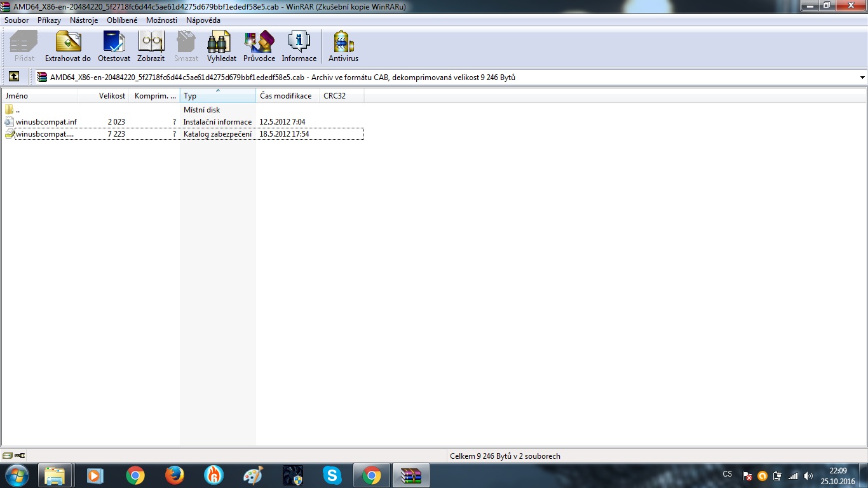Sort by the Velikost column header
Screen dimensions: 868x488
[104, 96]
